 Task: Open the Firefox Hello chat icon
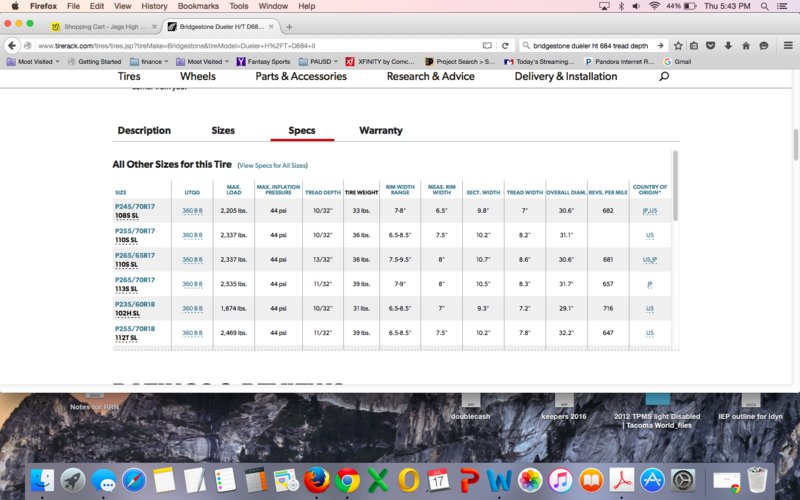(x=764, y=45)
